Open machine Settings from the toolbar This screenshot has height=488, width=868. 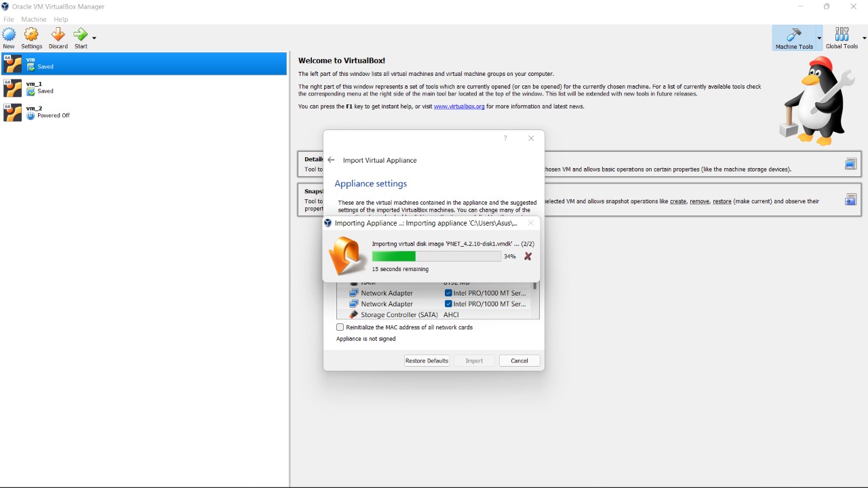31,38
